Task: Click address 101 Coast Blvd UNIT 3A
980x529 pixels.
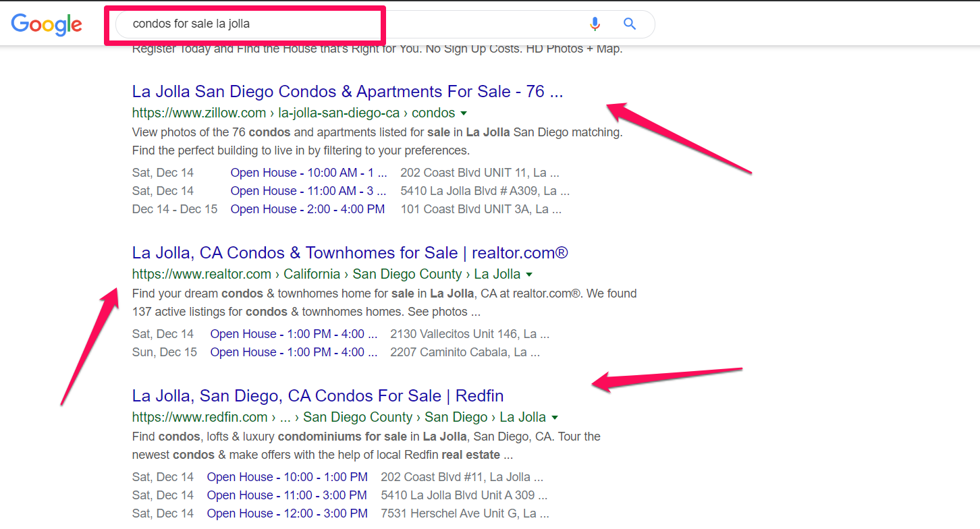Action: (x=481, y=209)
